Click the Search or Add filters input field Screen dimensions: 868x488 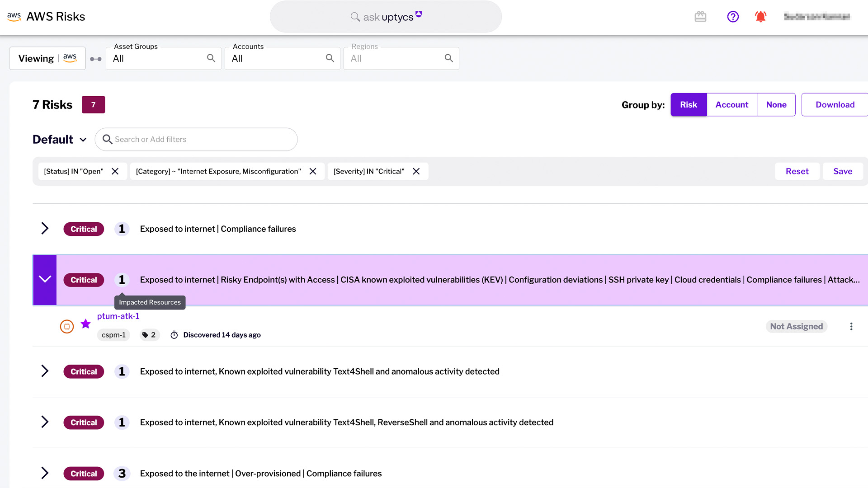click(x=196, y=140)
